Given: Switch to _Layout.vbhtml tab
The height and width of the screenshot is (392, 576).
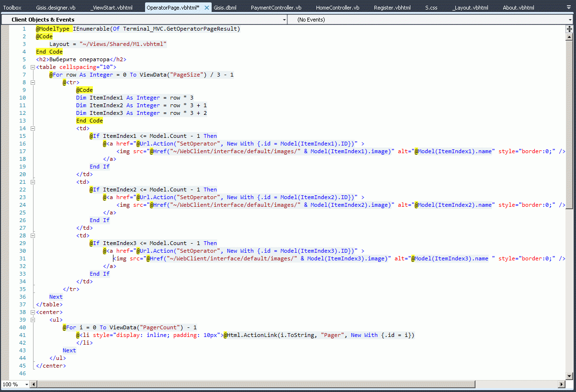Looking at the screenshot, I should tap(470, 8).
